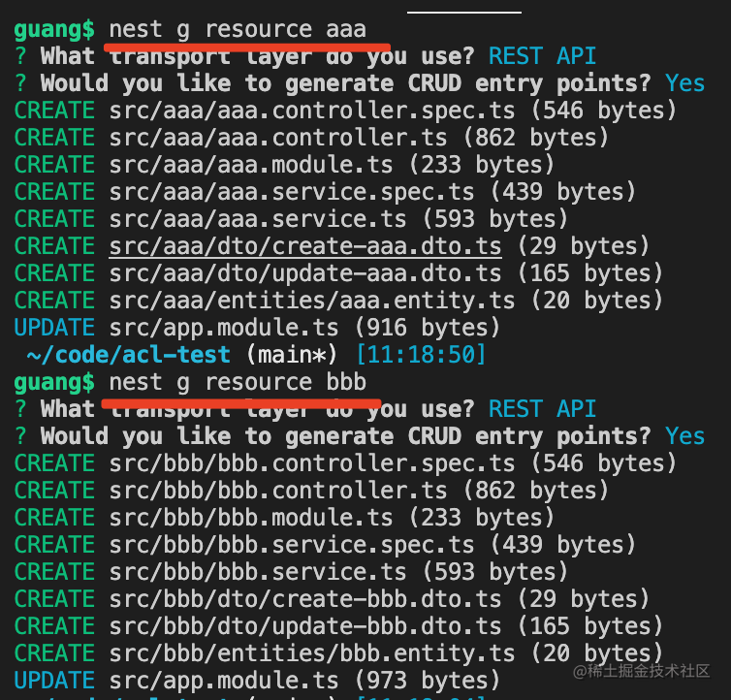Viewport: 731px width, 700px height.
Task: Click the src/aaa/entities/aaa.entity.ts path
Action: 312,301
